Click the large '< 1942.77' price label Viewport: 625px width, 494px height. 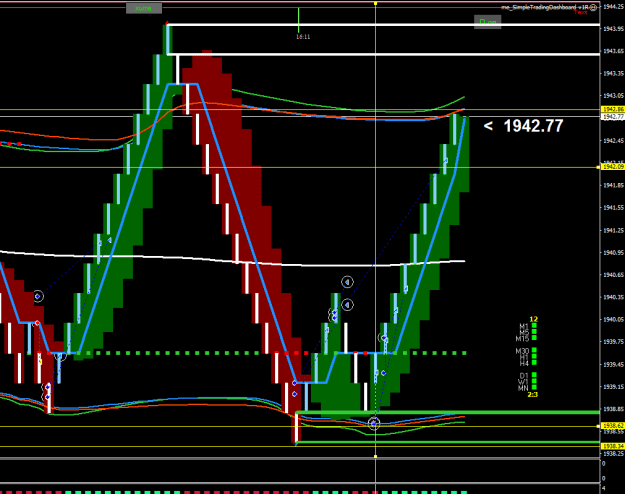[x=523, y=126]
